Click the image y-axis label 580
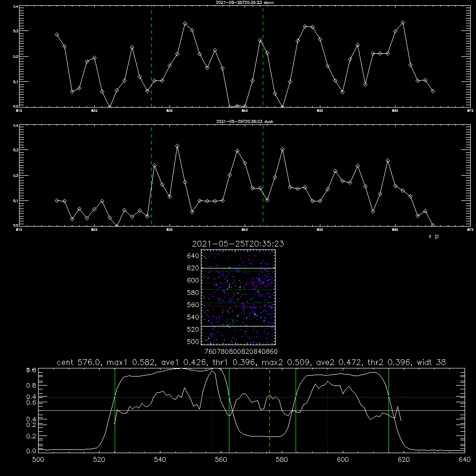The width and height of the screenshot is (476, 476). 193,293
